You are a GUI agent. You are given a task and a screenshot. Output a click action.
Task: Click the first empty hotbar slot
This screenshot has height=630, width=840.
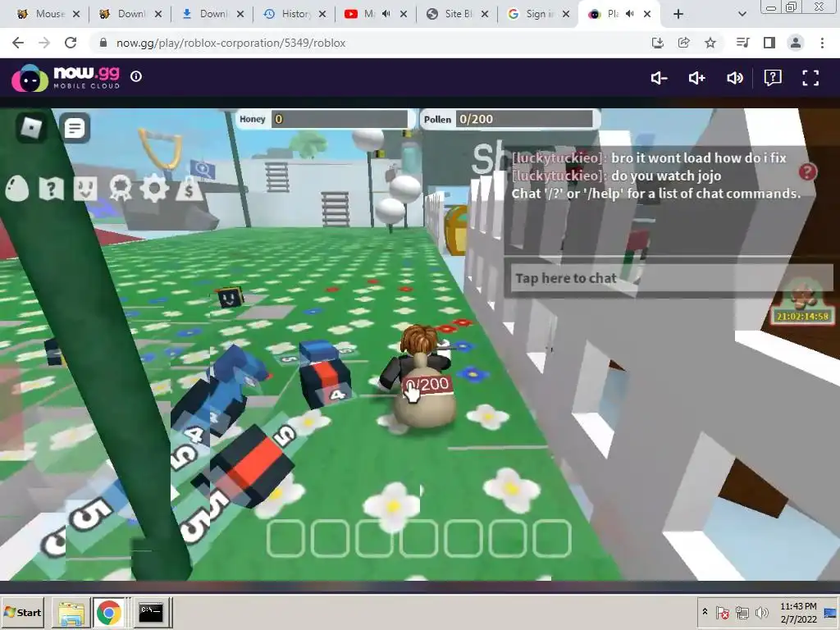click(285, 538)
